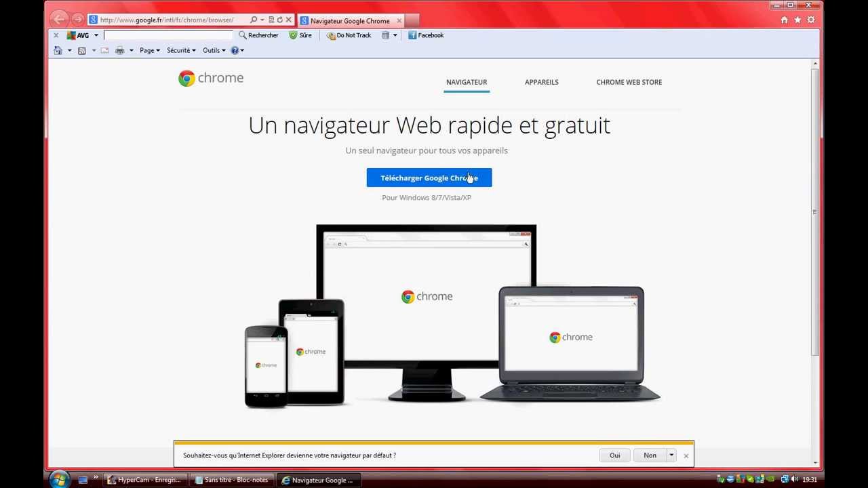Click the Télécharger Google Chrome button

coord(429,178)
